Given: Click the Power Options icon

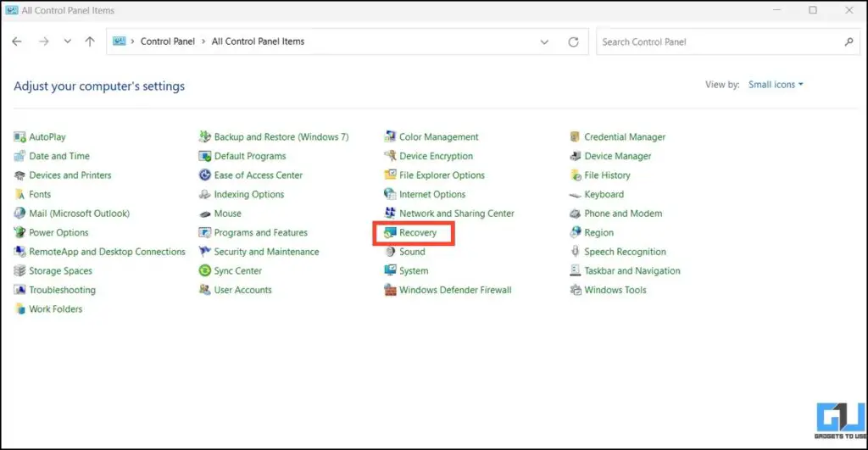Looking at the screenshot, I should (20, 233).
